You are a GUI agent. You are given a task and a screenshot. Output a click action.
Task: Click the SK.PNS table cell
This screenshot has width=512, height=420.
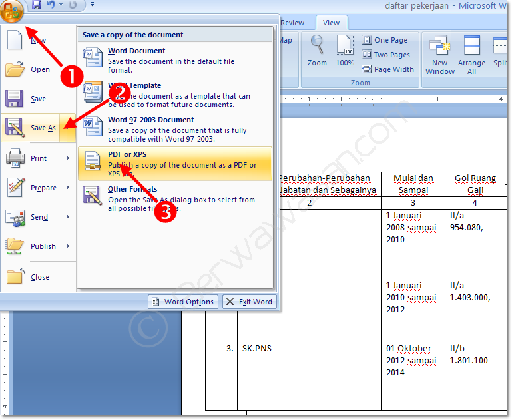(309, 376)
